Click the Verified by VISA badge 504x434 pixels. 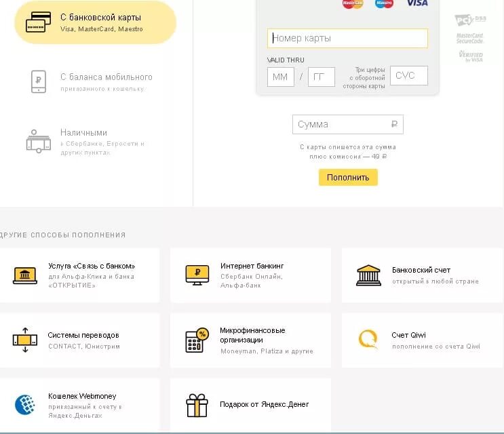coord(471,56)
